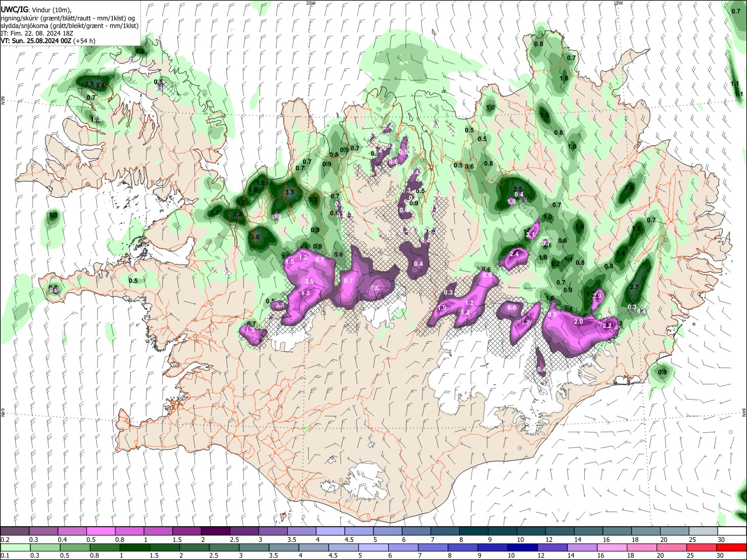Pick upper legend swatch between 0.5 and 0.8
The height and width of the screenshot is (560, 747).
[x=100, y=531]
